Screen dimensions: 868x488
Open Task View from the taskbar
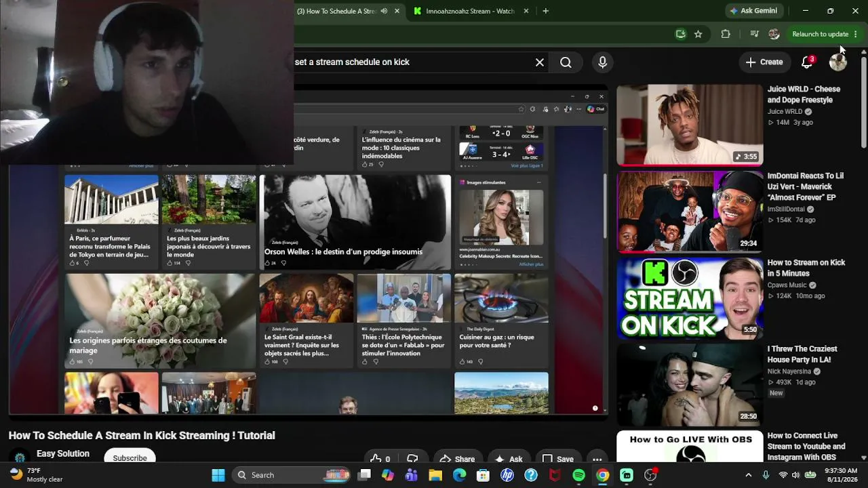[365, 475]
